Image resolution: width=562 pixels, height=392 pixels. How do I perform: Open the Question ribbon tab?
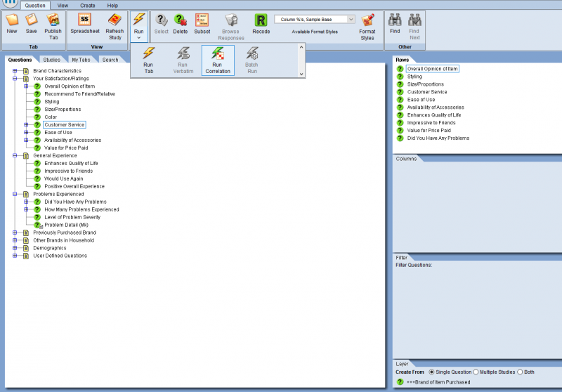[35, 6]
